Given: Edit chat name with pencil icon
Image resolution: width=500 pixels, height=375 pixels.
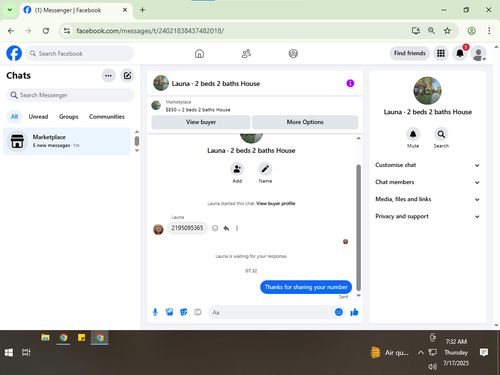Looking at the screenshot, I should (265, 169).
